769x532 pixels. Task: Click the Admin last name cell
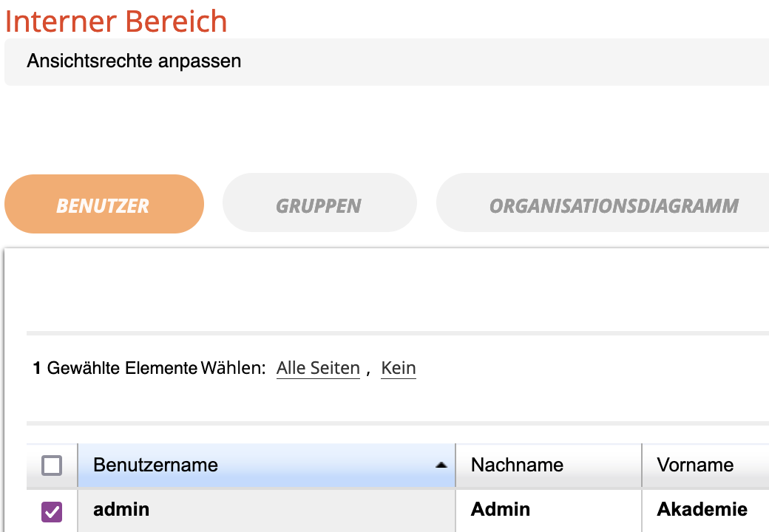(x=501, y=510)
